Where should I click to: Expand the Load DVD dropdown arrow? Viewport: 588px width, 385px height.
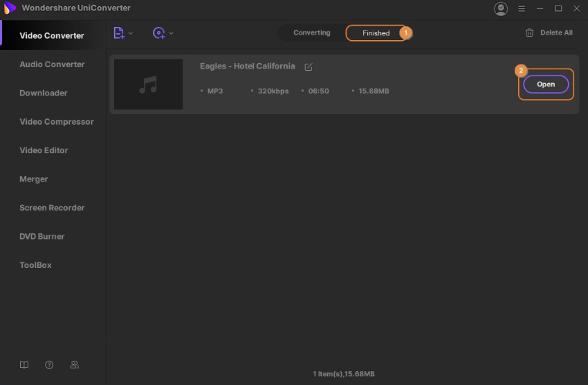pyautogui.click(x=172, y=33)
